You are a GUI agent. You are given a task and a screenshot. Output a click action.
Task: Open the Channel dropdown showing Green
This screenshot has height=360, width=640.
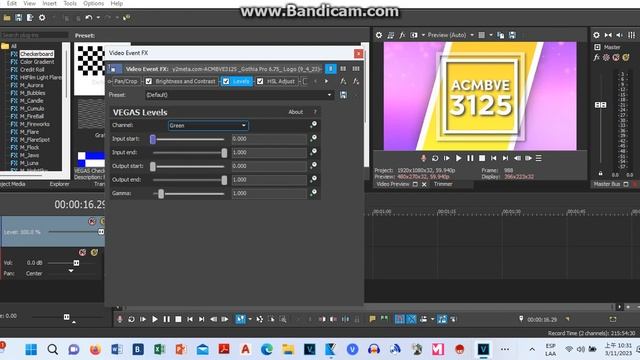pos(208,125)
